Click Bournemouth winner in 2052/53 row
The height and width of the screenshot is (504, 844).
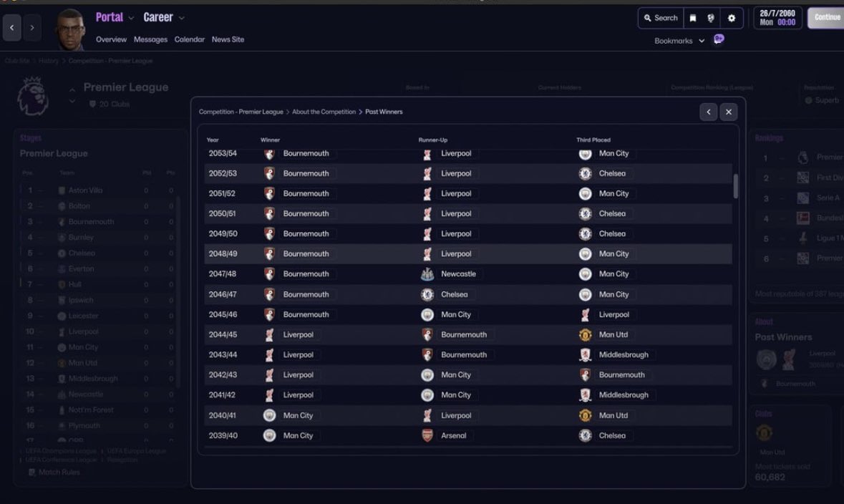(x=306, y=173)
